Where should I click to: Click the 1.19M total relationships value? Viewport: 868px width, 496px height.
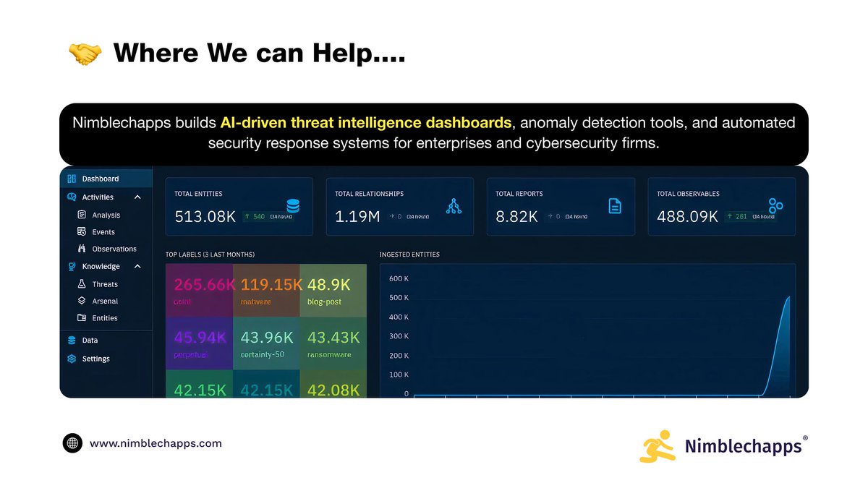coord(357,215)
